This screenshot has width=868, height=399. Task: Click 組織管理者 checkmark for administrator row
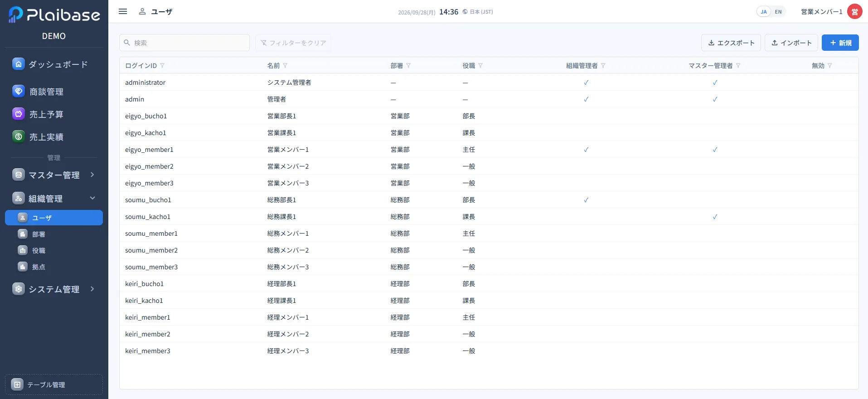(x=586, y=83)
